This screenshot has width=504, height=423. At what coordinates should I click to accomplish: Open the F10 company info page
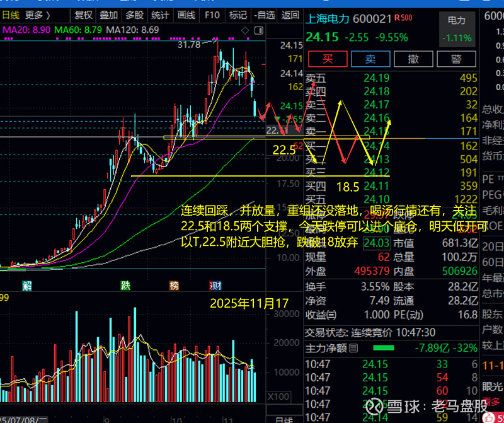click(212, 15)
